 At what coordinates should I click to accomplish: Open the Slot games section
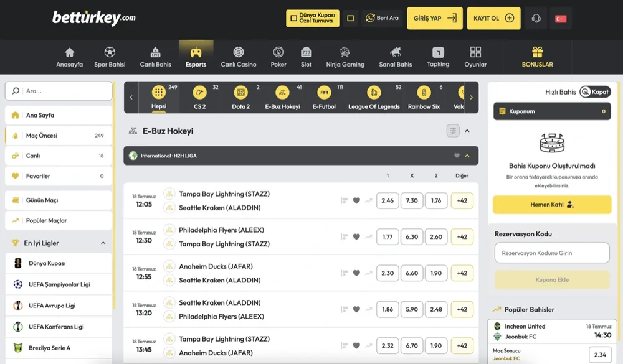307,57
